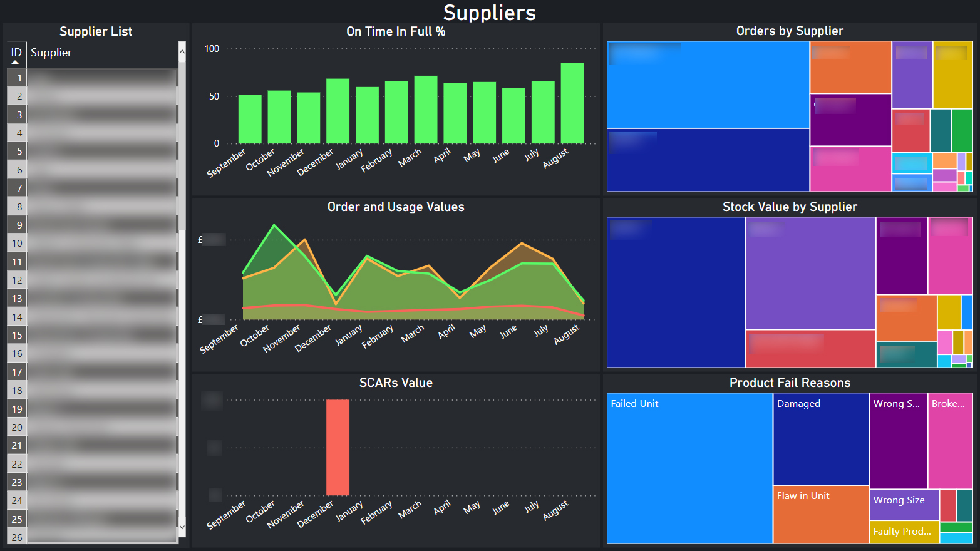Click the Order and Usage Values title
The image size is (980, 551).
coord(396,207)
